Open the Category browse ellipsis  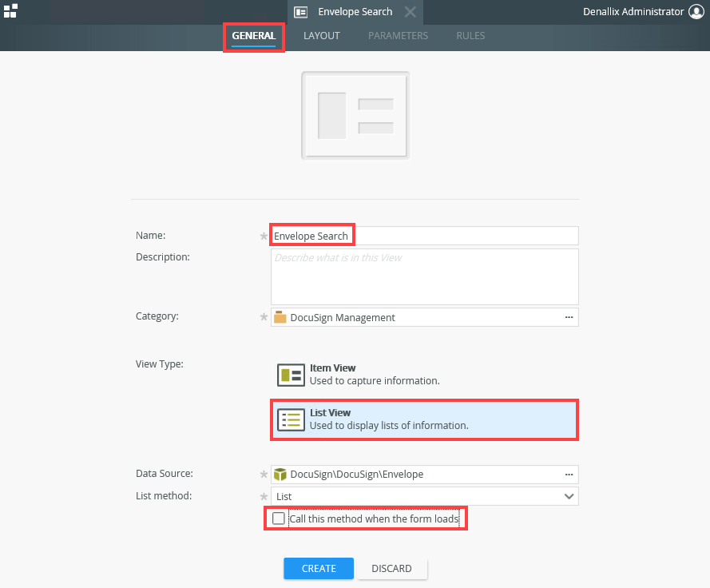(569, 317)
